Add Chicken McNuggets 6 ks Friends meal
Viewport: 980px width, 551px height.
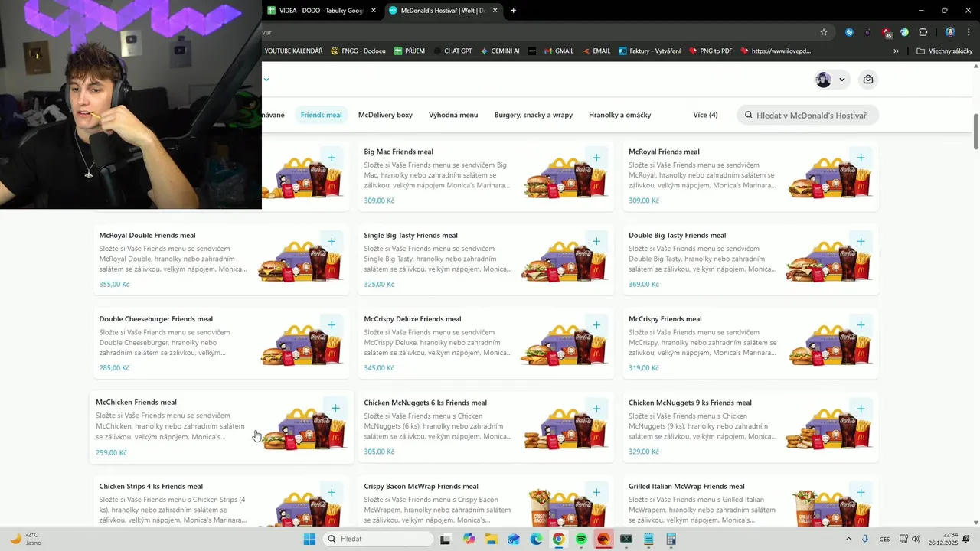click(x=596, y=409)
